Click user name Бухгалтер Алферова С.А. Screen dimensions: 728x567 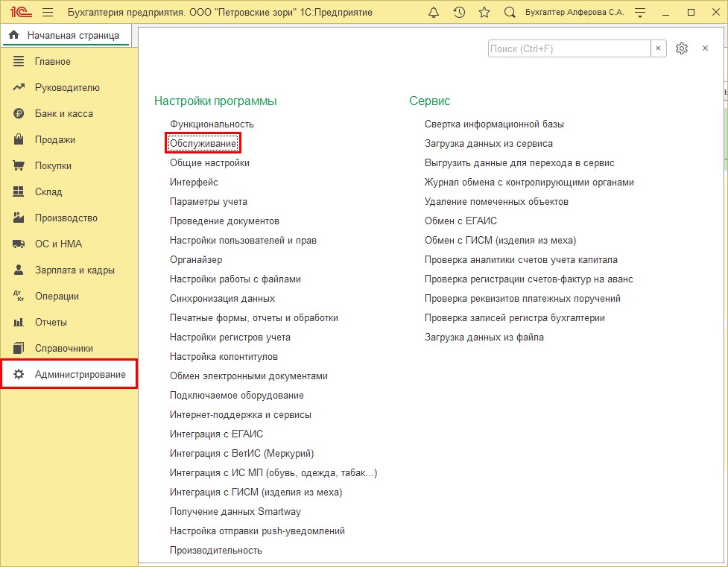coord(575,13)
